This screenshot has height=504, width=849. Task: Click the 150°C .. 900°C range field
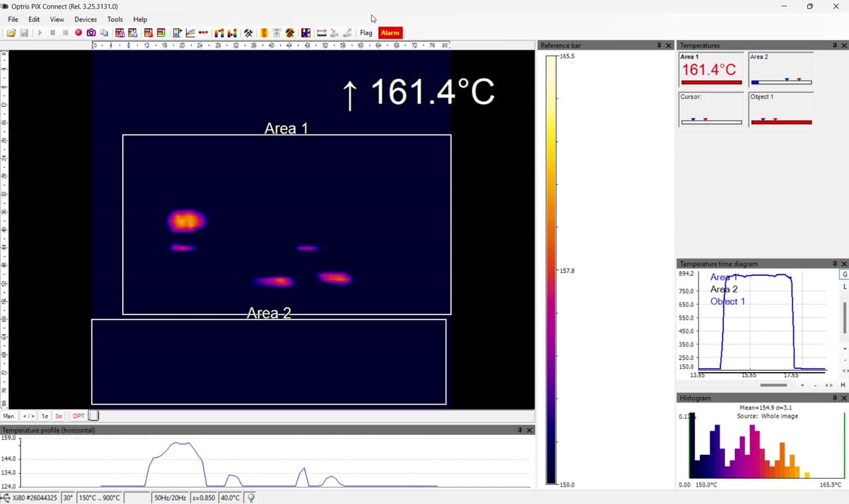tap(99, 497)
